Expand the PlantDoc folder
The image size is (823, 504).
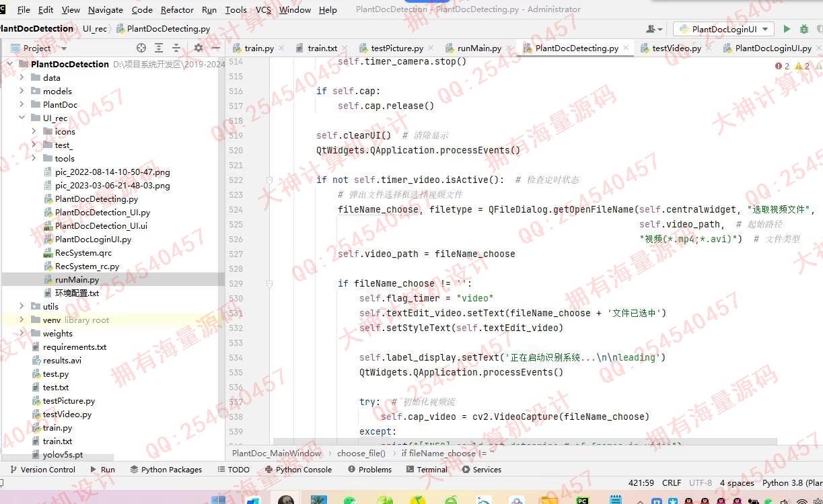[22, 104]
